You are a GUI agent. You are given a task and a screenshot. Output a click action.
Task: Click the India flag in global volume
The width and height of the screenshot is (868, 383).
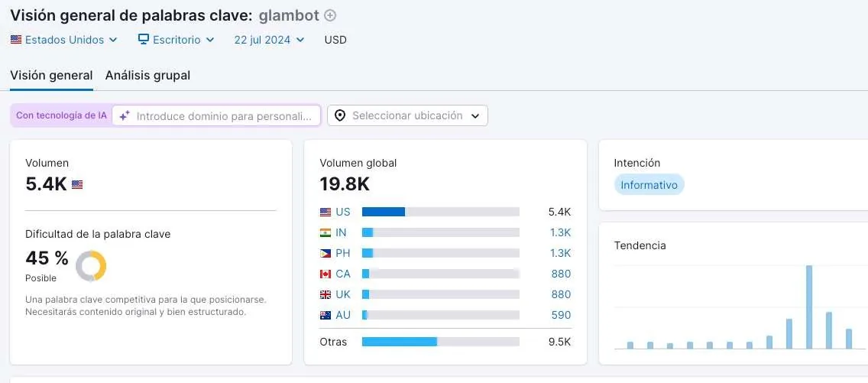[325, 232]
